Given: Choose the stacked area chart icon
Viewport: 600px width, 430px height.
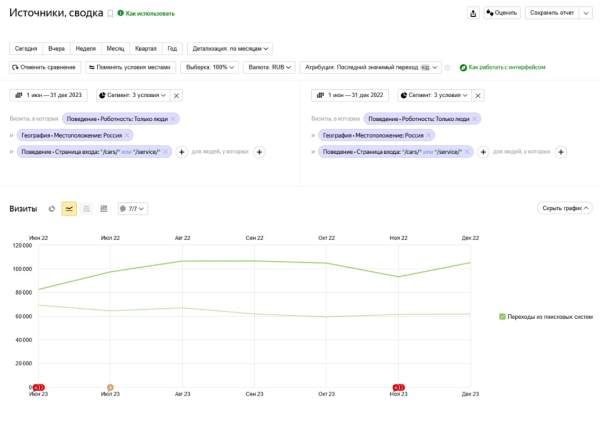Looking at the screenshot, I should [x=87, y=209].
